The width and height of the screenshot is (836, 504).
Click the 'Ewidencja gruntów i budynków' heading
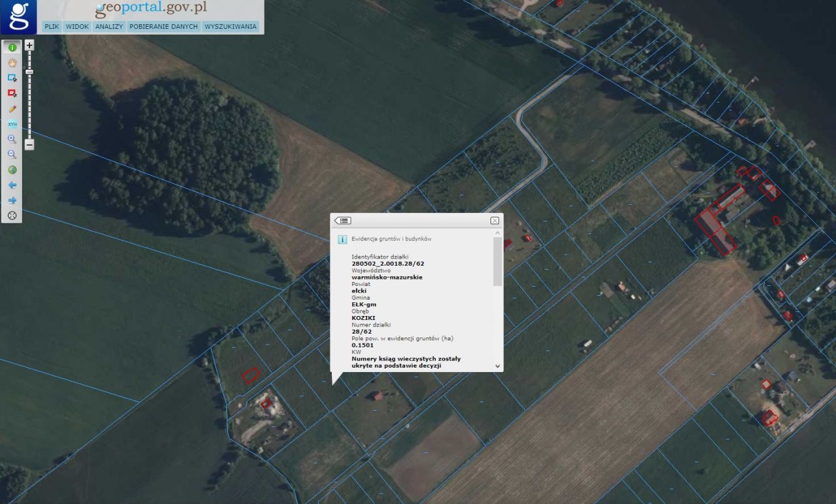391,239
